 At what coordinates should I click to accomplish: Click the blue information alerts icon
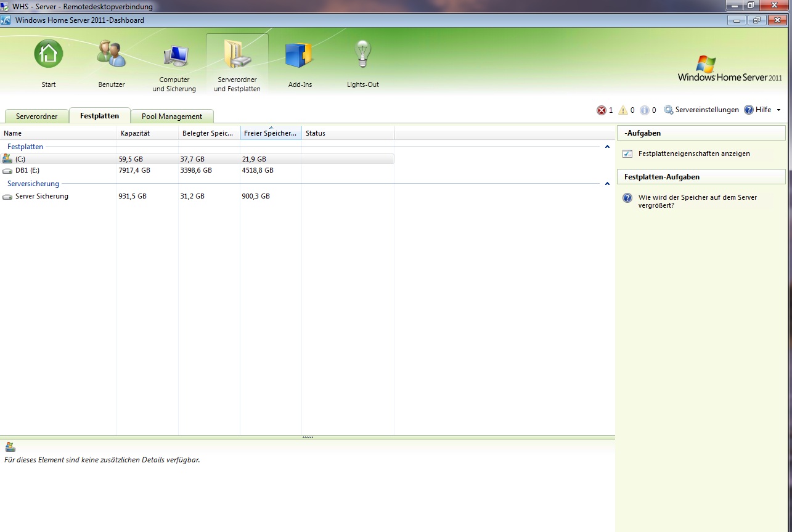[x=645, y=110]
